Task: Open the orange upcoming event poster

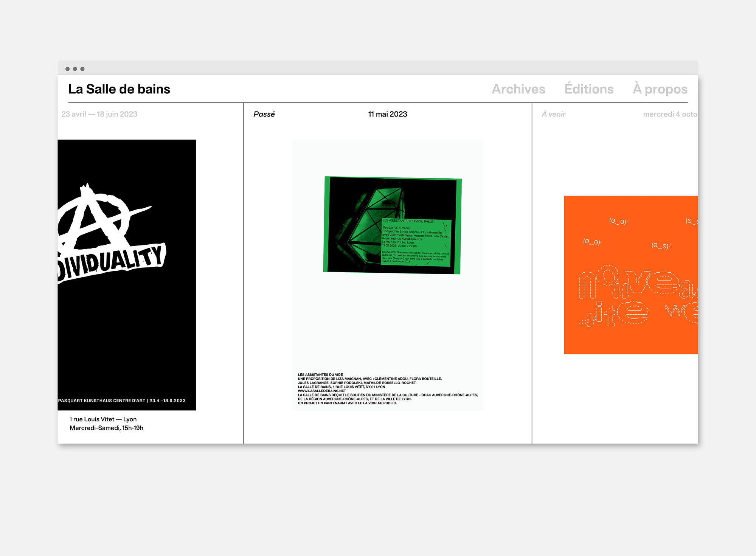Action: 631,275
